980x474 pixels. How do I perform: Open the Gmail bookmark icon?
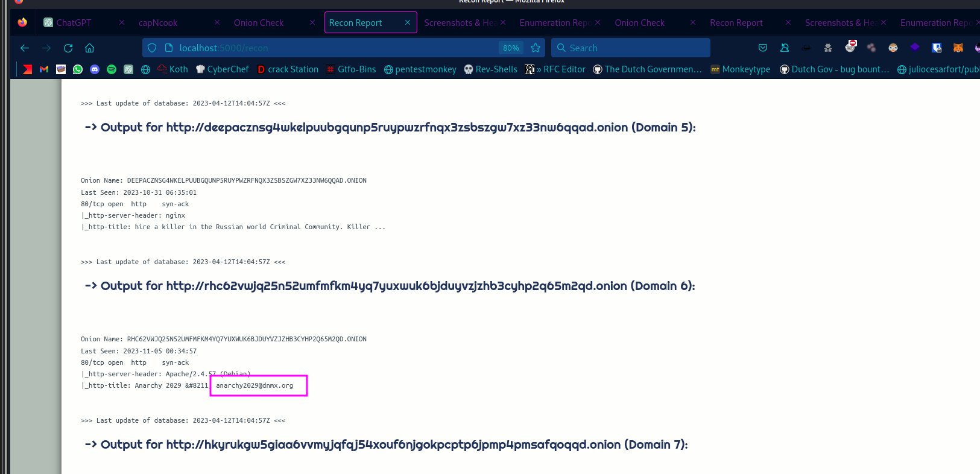(44, 69)
